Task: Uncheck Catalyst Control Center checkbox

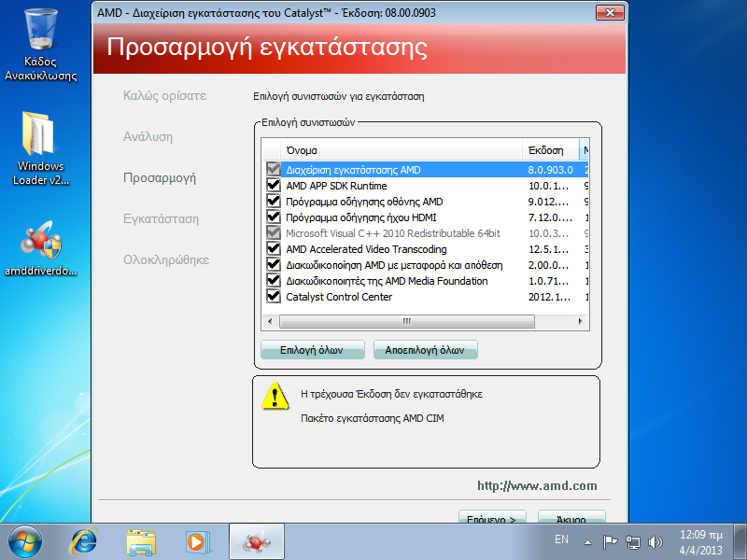Action: coord(273,297)
